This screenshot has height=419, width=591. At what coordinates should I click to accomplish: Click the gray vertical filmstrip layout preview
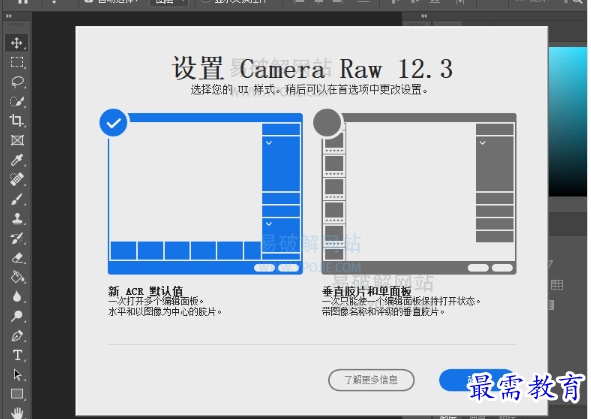click(x=419, y=194)
